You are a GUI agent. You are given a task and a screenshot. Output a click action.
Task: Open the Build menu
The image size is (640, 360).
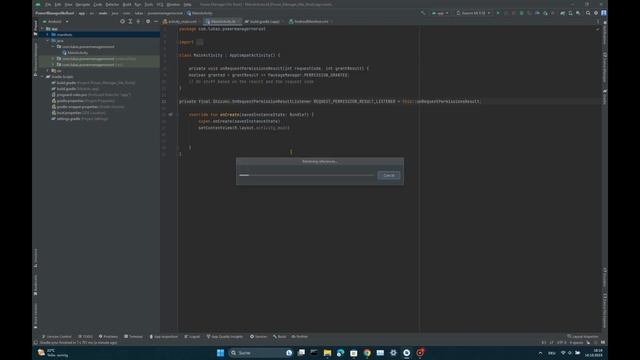127,4
